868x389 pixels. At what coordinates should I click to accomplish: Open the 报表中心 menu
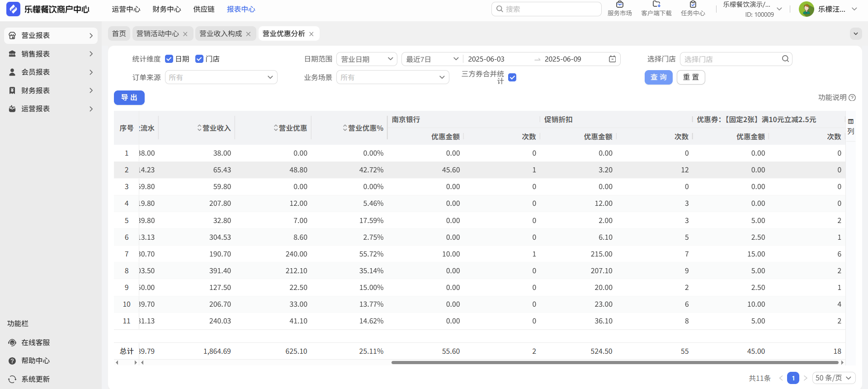coord(241,9)
